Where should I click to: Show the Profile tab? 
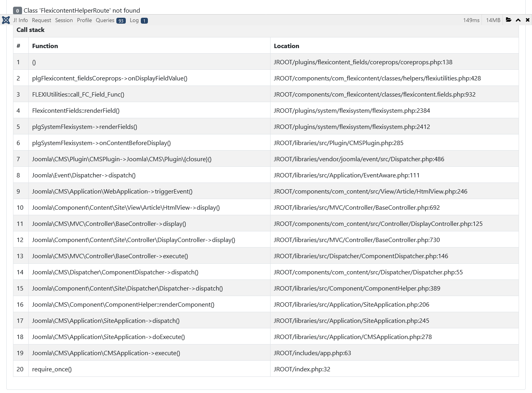click(x=84, y=20)
